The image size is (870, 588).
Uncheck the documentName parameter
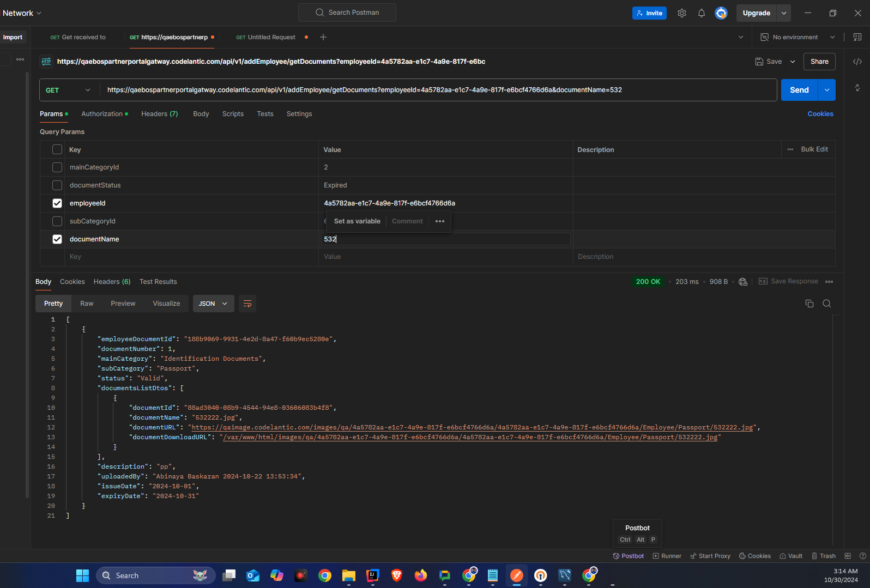pos(57,239)
